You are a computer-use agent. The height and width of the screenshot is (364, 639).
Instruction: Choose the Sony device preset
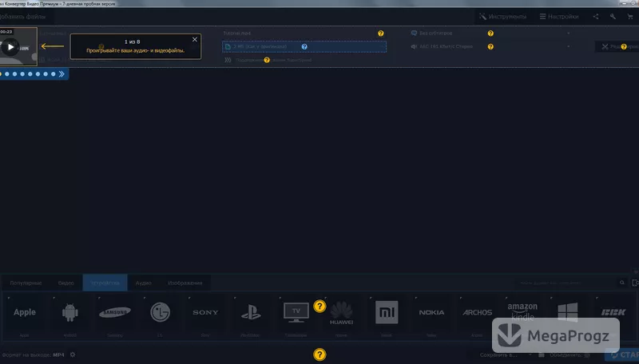point(205,316)
